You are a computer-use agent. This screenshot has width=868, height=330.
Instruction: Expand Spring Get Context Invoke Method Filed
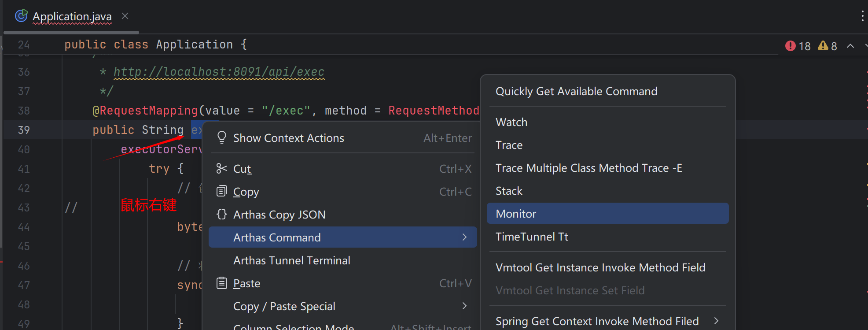716,321
